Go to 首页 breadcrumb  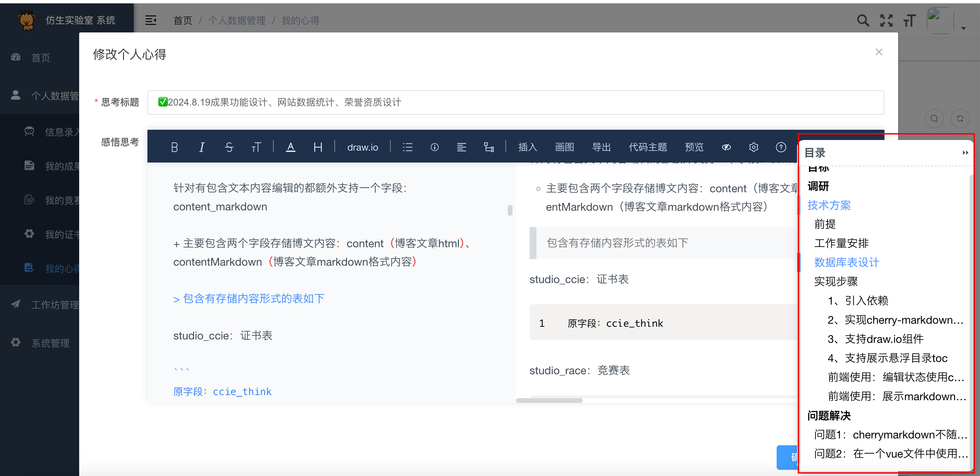[x=183, y=20]
